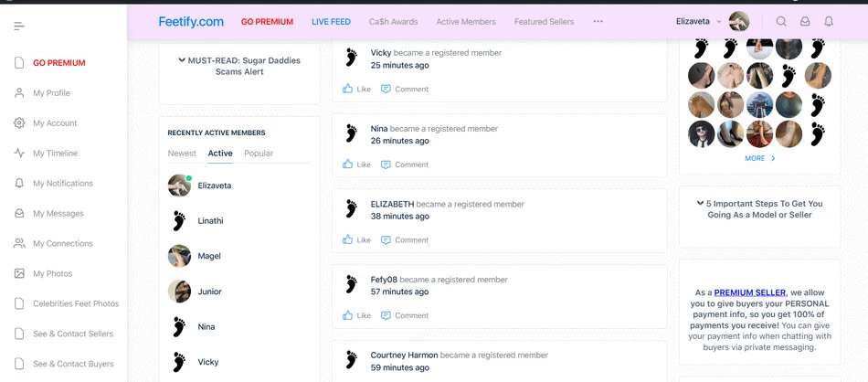This screenshot has width=868, height=382.
Task: Open My Account settings in sidebar
Action: pyautogui.click(x=55, y=123)
